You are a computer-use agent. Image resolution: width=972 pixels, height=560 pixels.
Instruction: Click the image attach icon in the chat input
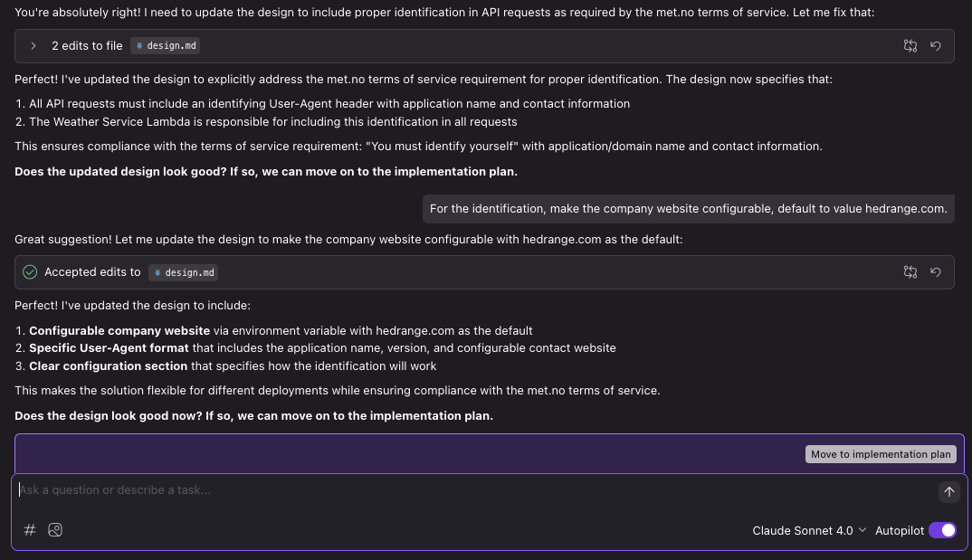pyautogui.click(x=55, y=530)
